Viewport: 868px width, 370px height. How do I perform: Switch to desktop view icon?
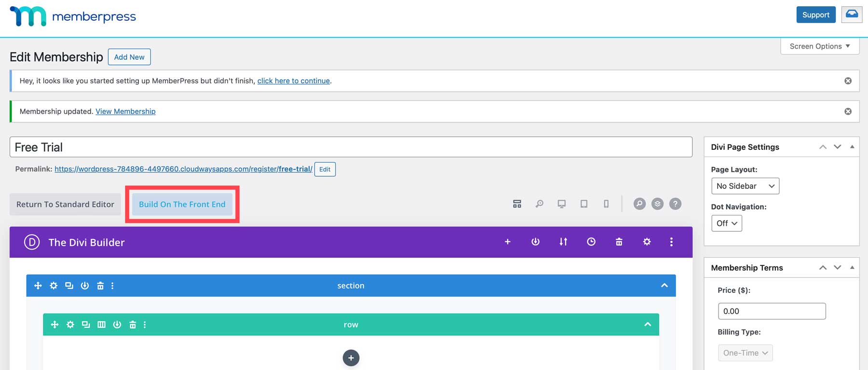coord(561,204)
